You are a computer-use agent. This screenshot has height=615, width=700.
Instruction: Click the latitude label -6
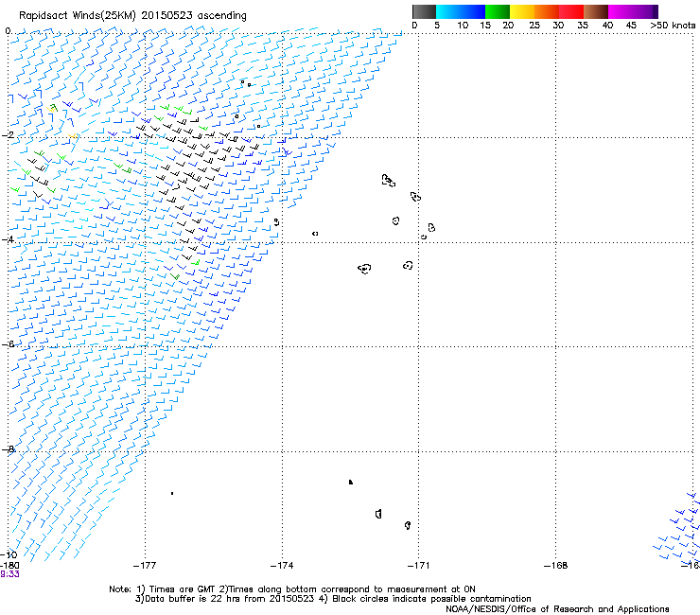[x=8, y=343]
